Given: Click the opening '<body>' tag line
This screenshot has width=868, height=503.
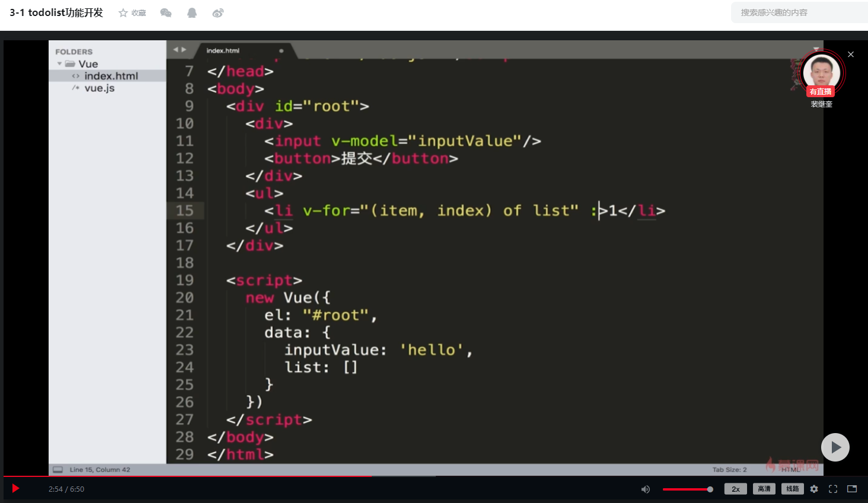Looking at the screenshot, I should pos(236,89).
